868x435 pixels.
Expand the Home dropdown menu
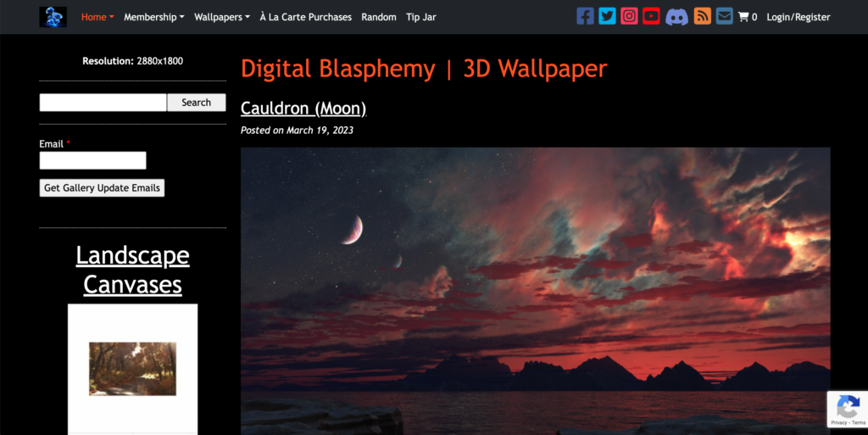pos(97,17)
